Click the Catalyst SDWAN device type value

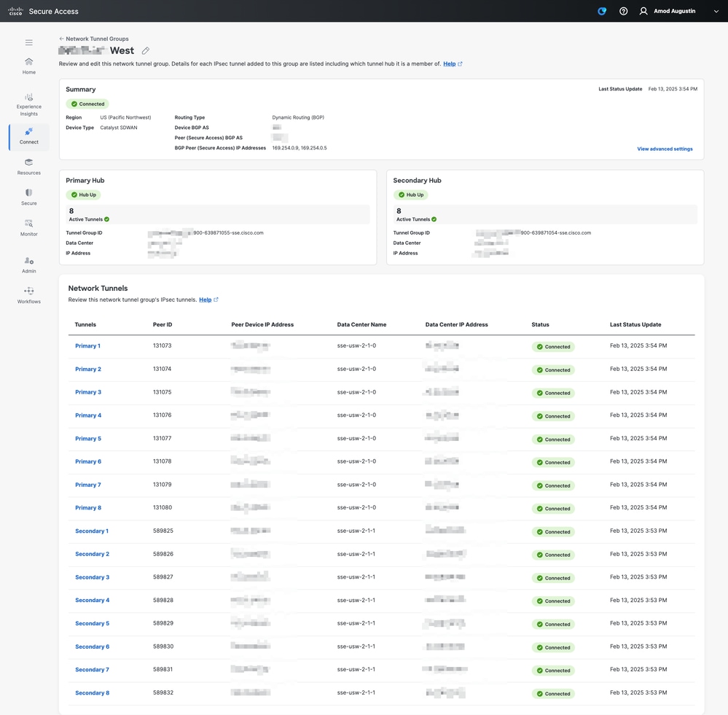point(119,128)
